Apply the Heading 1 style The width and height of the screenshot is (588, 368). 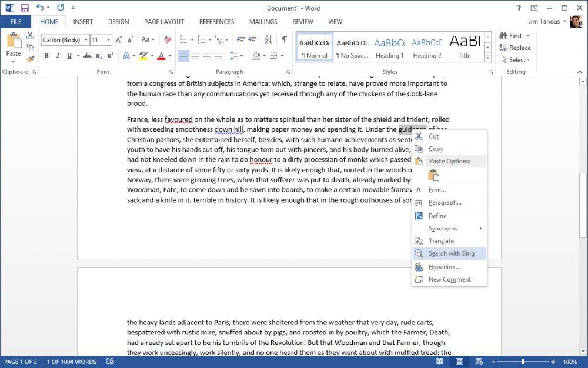click(390, 47)
